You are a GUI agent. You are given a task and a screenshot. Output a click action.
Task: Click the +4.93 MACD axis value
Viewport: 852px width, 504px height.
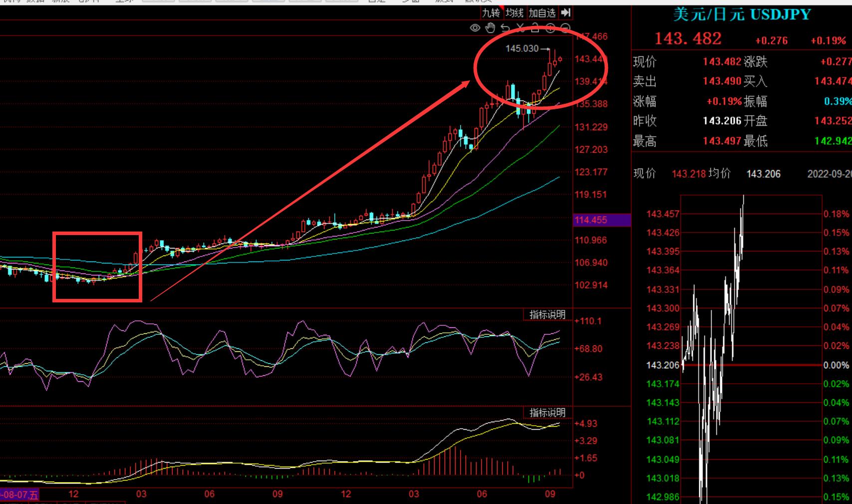(586, 424)
